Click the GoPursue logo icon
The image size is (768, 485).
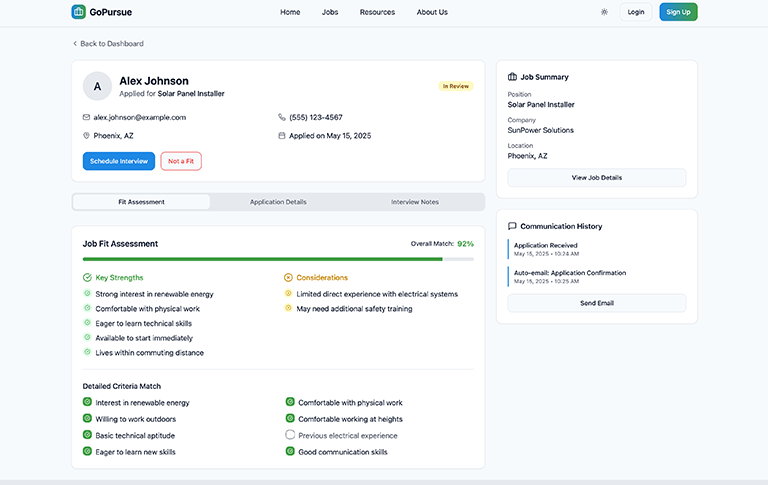coord(78,12)
